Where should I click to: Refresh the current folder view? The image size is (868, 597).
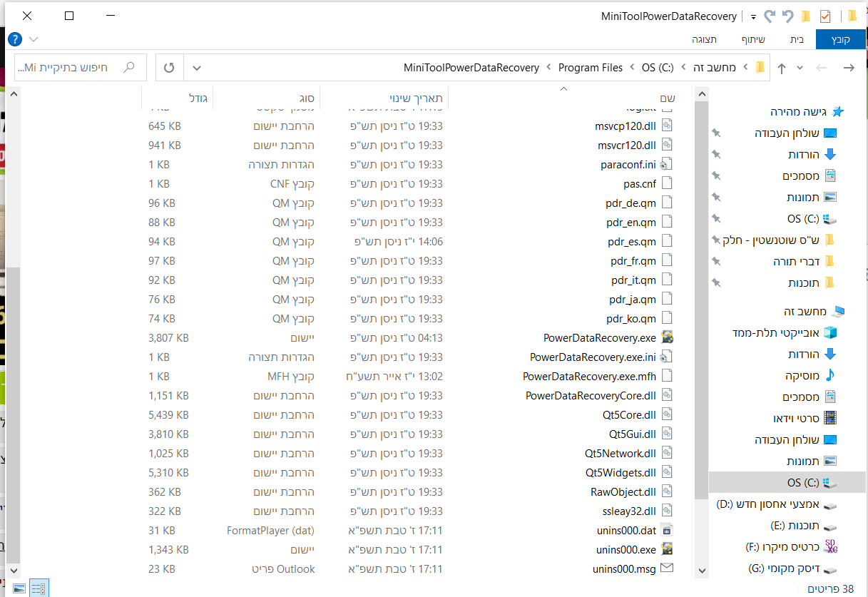coord(169,68)
